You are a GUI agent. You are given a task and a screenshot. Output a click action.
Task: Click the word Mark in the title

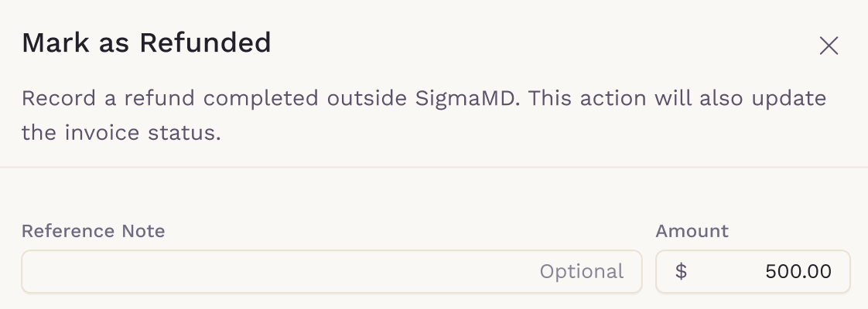click(x=51, y=42)
